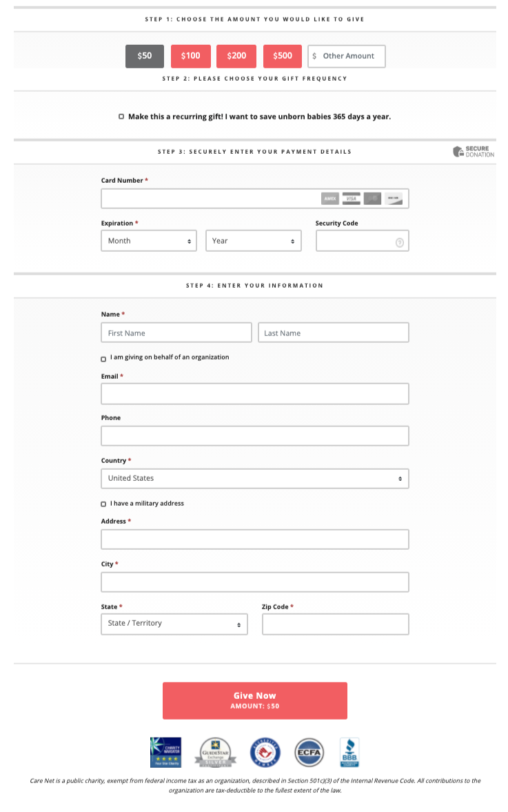Click the Other Amount input field
508x812 pixels.
[352, 56]
